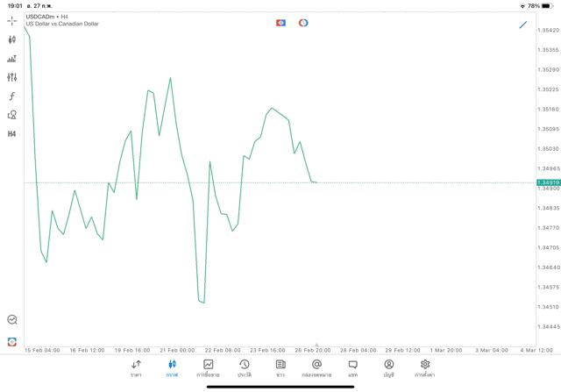The image size is (561, 392).
Task: Open the การซื้อขาย trade tab
Action: (208, 368)
